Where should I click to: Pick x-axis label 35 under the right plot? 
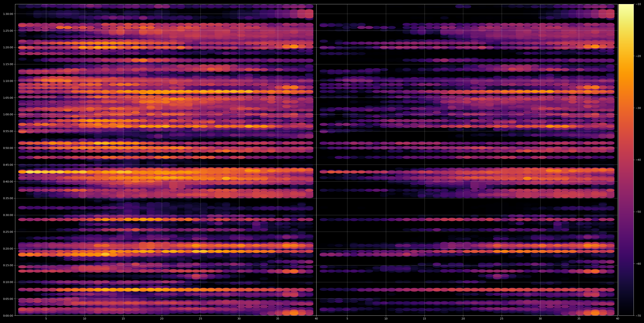coord(579,319)
